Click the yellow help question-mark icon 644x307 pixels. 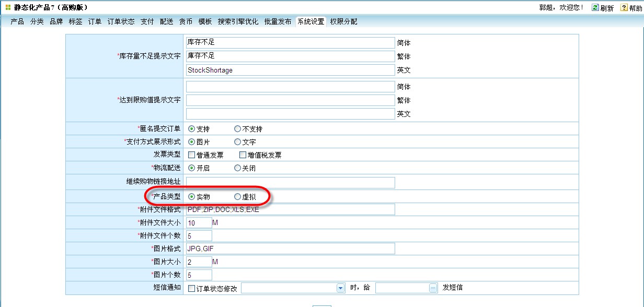click(x=624, y=8)
